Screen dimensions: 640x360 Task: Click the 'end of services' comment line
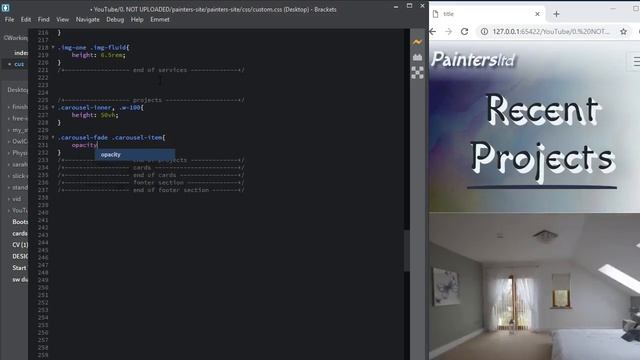[151, 70]
